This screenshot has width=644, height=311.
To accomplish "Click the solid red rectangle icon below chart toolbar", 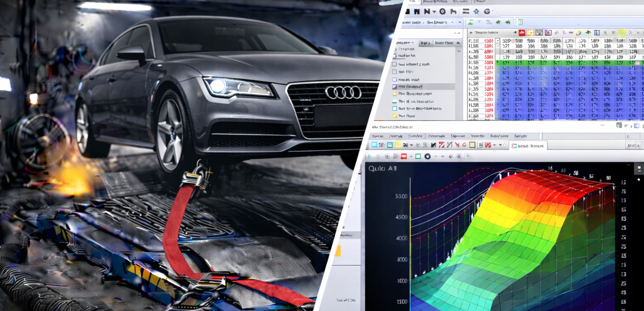I will pyautogui.click(x=404, y=156).
